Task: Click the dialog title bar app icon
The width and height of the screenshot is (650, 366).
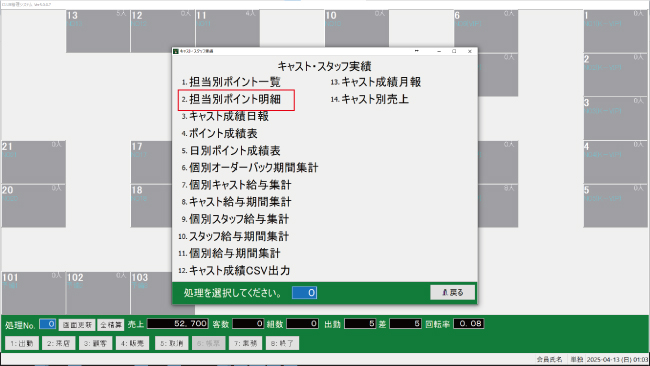Action: (x=176, y=51)
